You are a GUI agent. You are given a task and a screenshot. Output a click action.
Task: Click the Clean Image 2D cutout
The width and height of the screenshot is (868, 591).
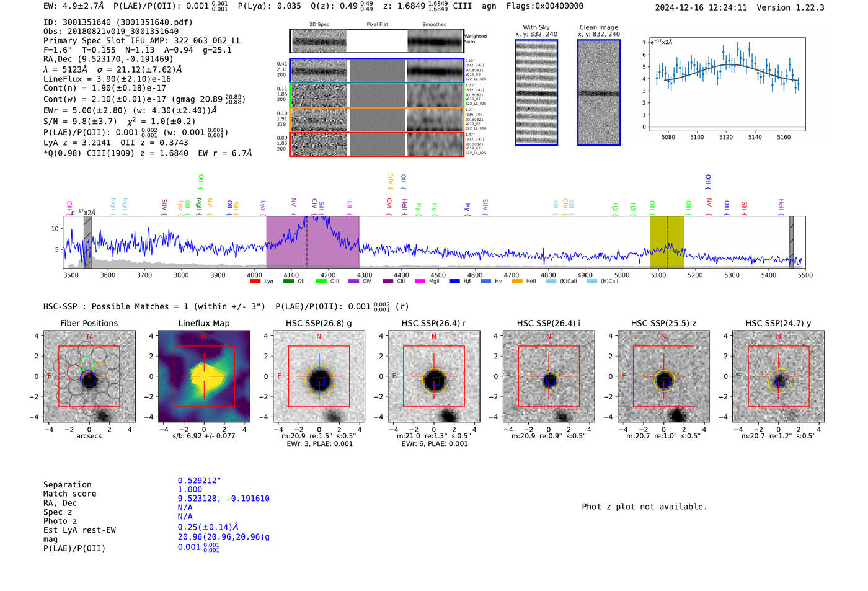point(599,92)
